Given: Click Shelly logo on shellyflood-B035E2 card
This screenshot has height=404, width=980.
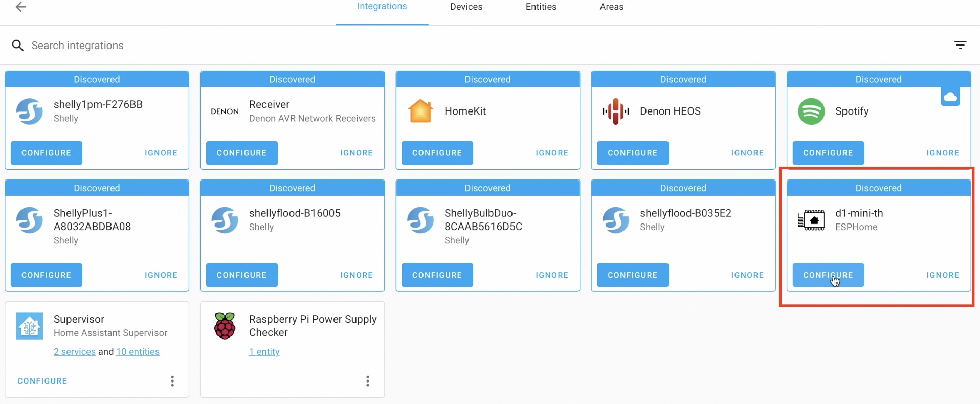Looking at the screenshot, I should click(616, 220).
